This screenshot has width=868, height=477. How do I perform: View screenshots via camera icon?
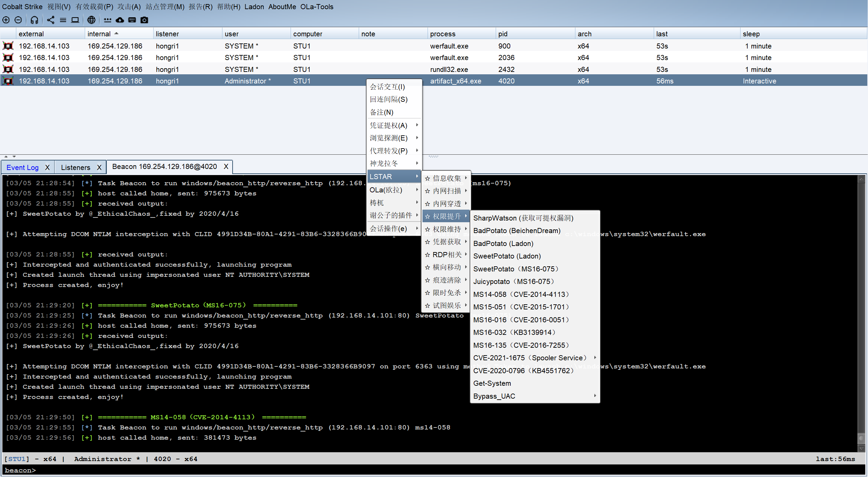point(144,20)
